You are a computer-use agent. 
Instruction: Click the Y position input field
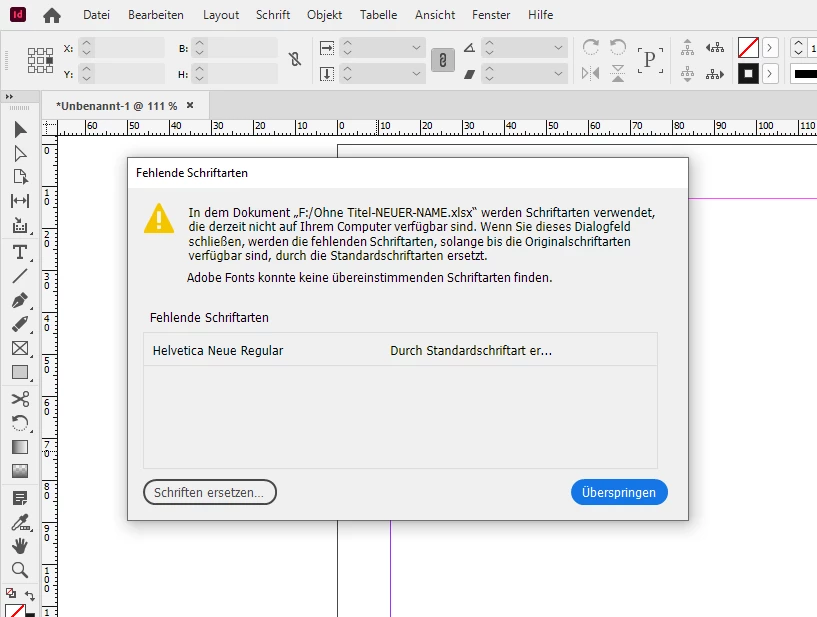click(130, 73)
